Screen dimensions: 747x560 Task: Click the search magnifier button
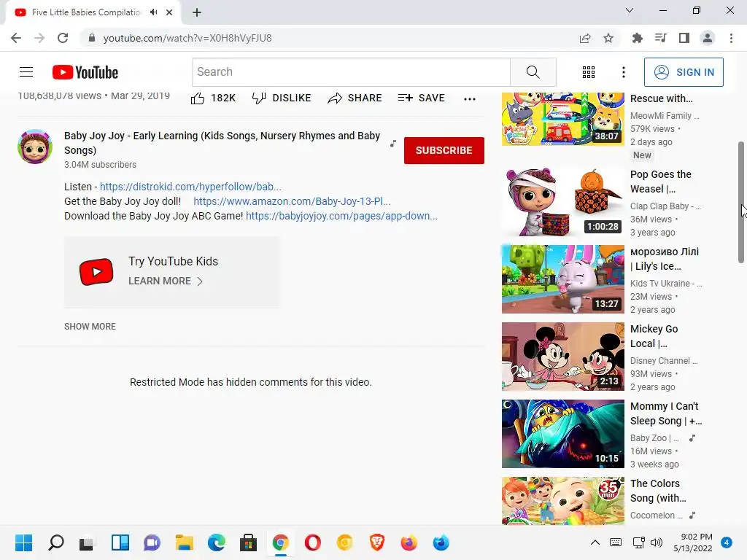tap(533, 72)
